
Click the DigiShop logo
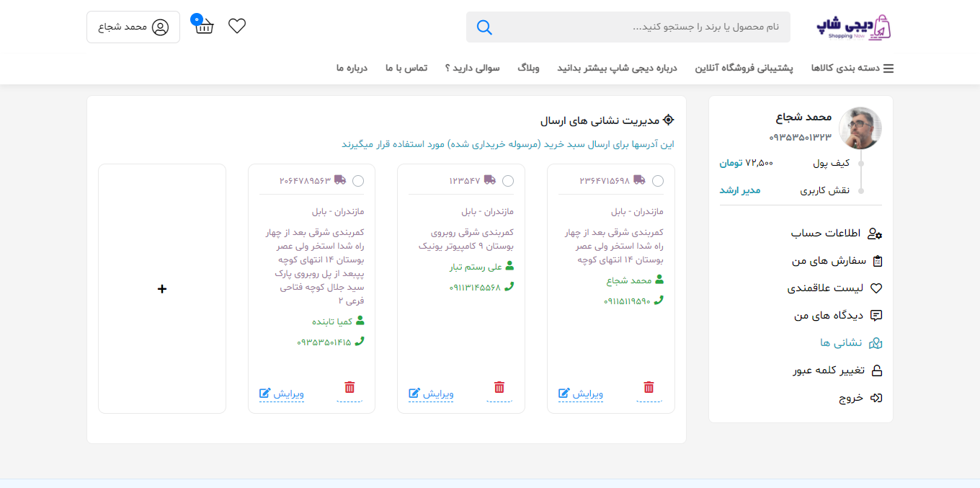(854, 27)
